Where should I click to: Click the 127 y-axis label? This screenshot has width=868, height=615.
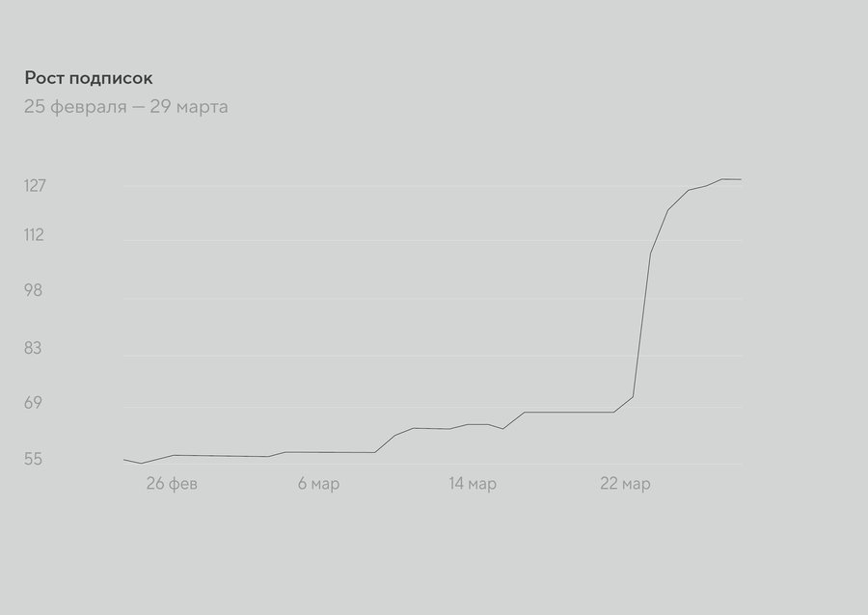[x=35, y=185]
